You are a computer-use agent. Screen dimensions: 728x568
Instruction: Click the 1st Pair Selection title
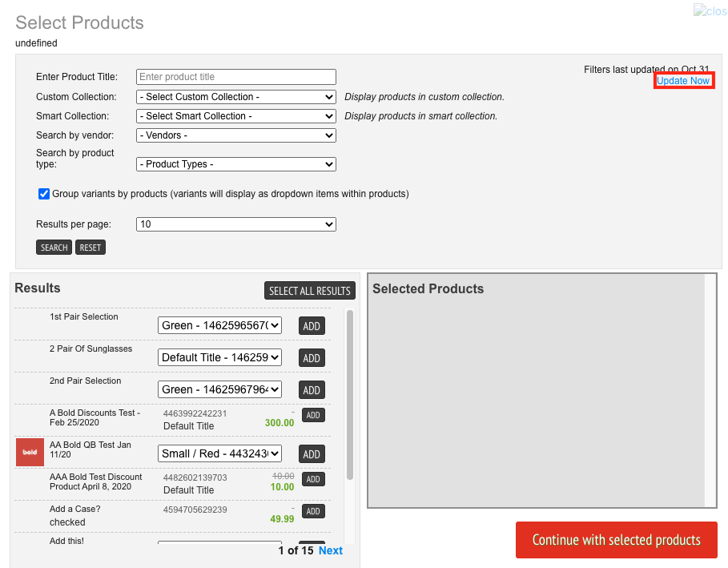coord(83,316)
